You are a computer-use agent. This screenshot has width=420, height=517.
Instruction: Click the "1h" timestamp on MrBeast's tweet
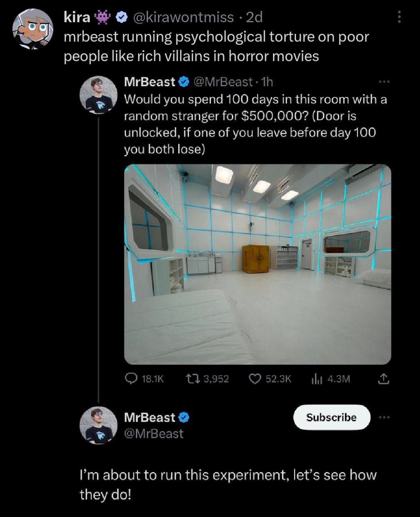267,82
